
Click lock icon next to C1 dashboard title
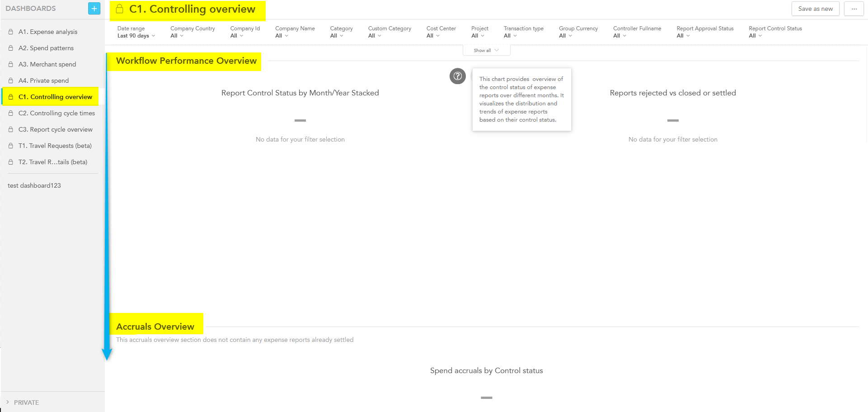[x=120, y=9]
